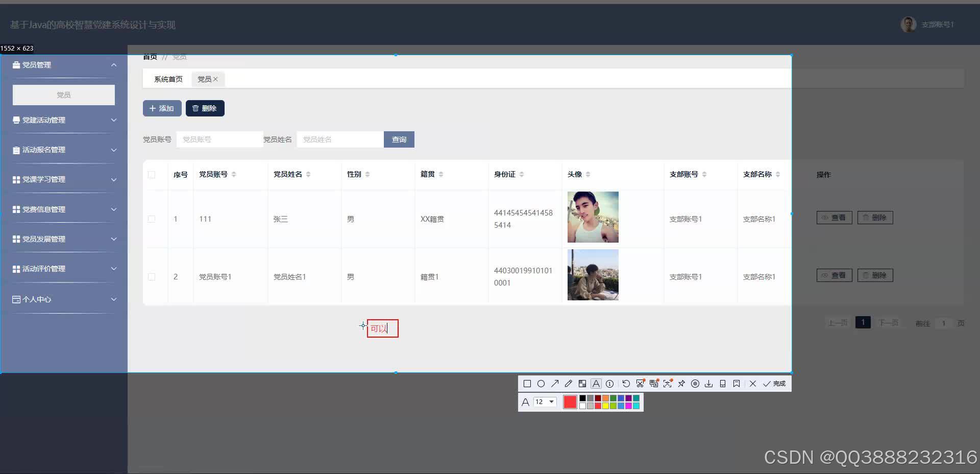
Task: Expand the 党建活动管理 sidebar section
Action: [x=63, y=120]
